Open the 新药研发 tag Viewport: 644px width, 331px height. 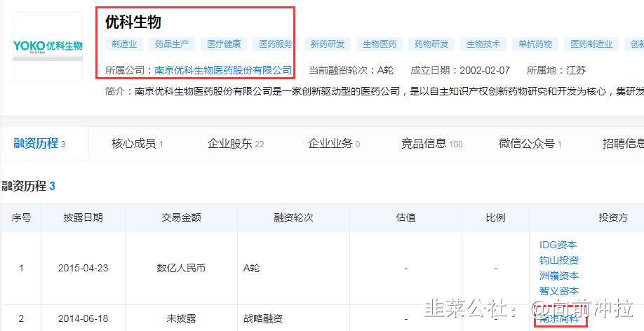point(328,44)
